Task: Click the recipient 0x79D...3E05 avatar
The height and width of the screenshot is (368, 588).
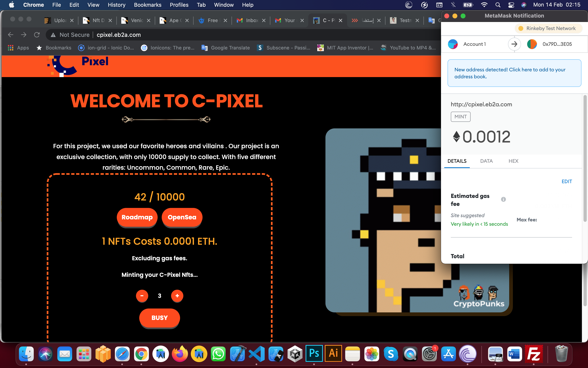Action: coord(532,44)
